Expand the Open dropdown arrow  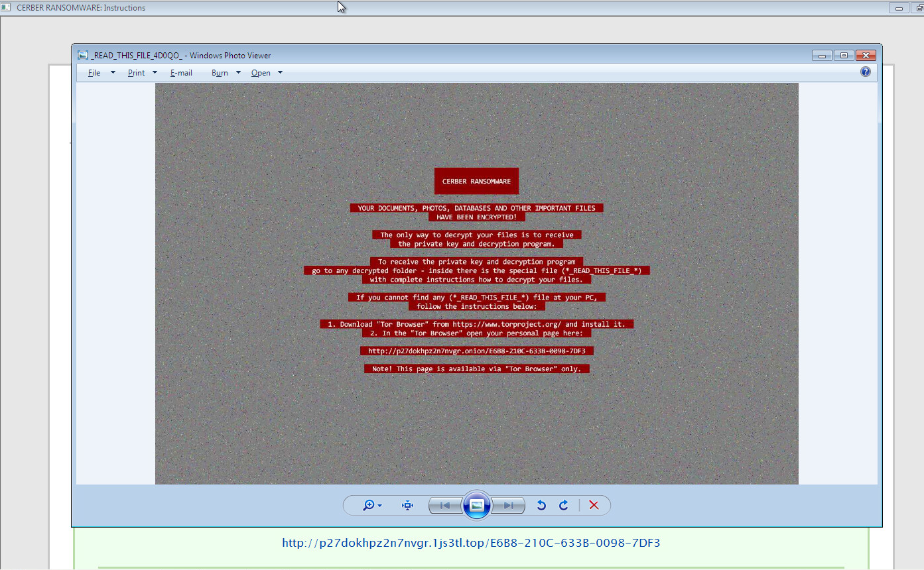tap(280, 73)
